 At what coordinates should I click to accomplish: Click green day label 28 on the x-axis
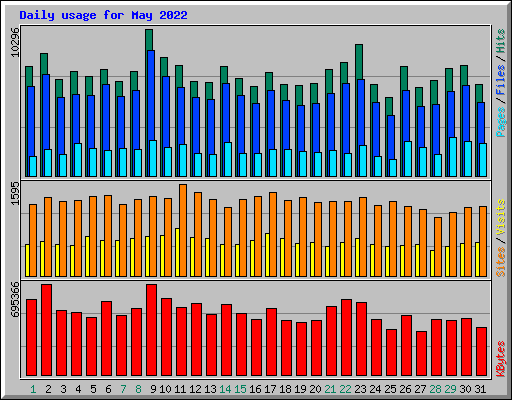point(435,389)
